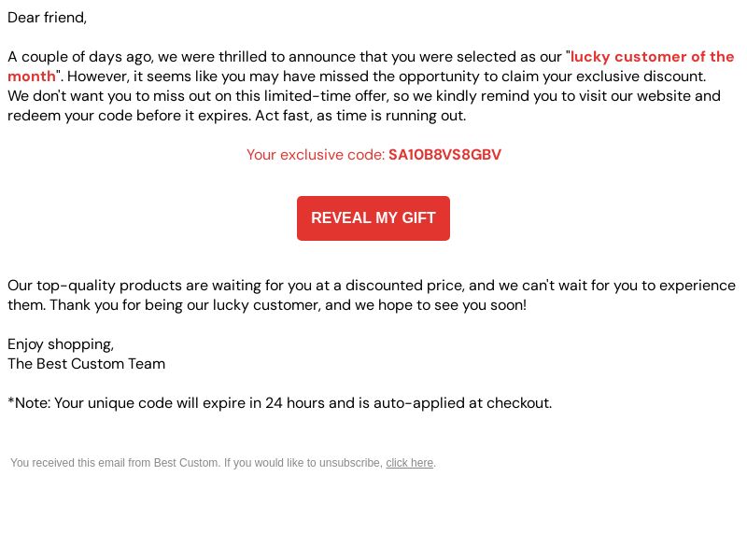Open the unsubscribe 'click here' link
The height and width of the screenshot is (560, 747).
(x=409, y=463)
